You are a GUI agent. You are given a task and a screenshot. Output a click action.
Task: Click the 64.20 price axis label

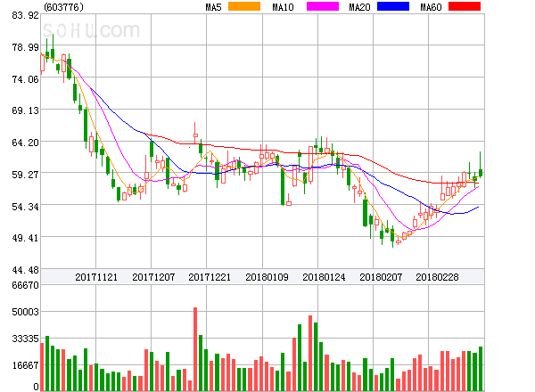tap(25, 143)
